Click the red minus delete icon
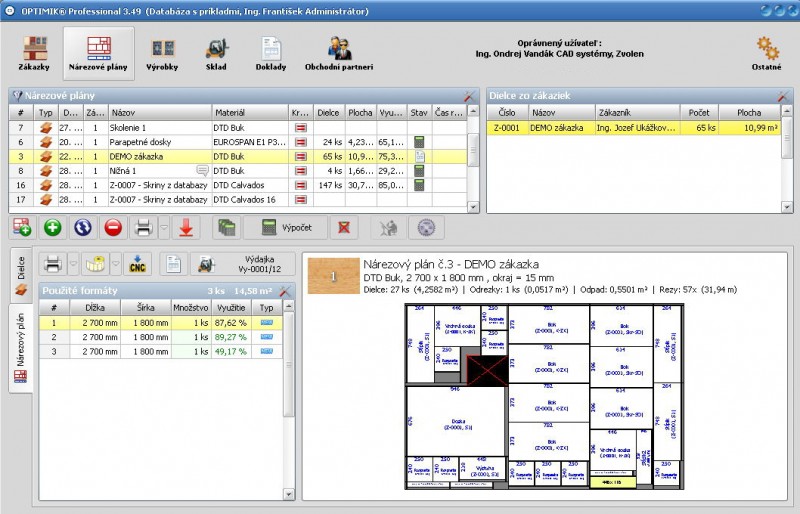Screen dimensions: 800x514 pyautogui.click(x=113, y=228)
